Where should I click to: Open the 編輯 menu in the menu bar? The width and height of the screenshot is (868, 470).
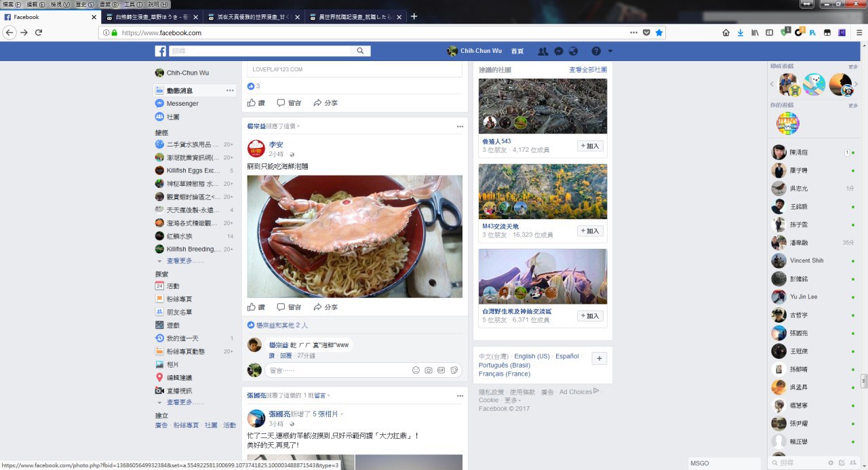(36, 4)
